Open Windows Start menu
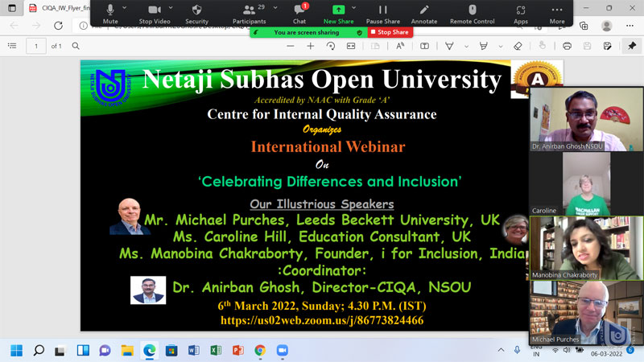This screenshot has width=644, height=362. tap(16, 351)
